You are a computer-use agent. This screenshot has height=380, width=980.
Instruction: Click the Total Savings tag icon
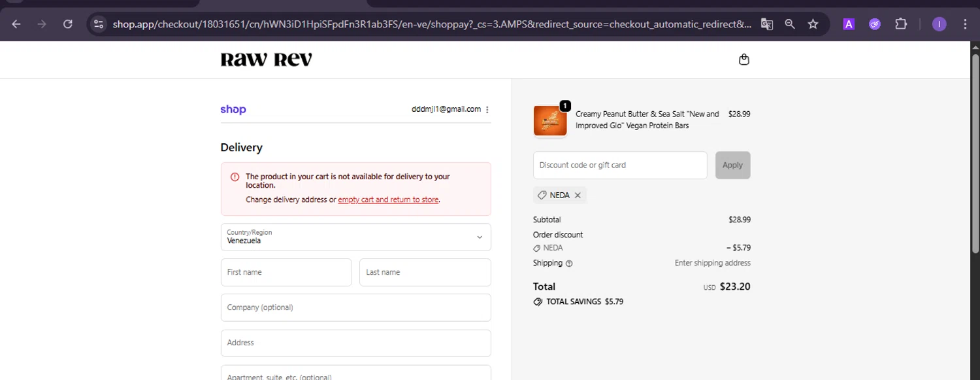pyautogui.click(x=538, y=302)
